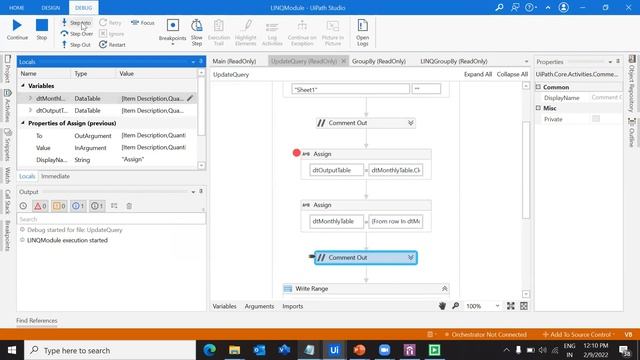
Task: Click the Output search field
Action: [x=111, y=219]
